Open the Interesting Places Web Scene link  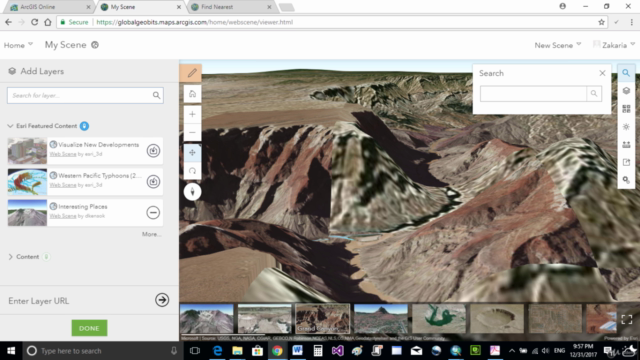point(63,216)
